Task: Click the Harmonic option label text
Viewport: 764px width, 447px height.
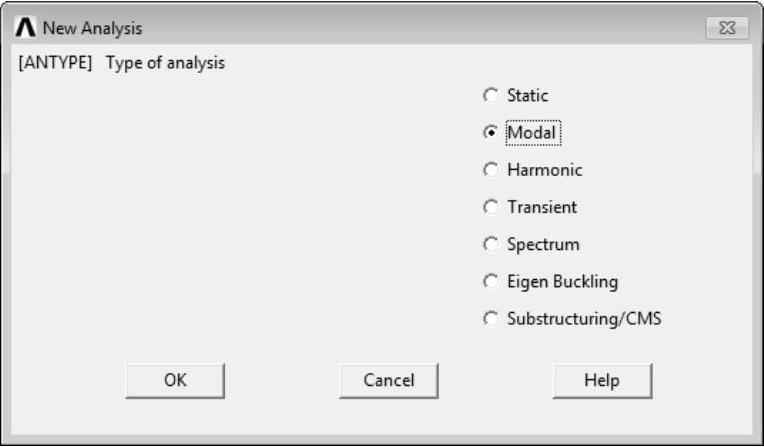Action: tap(544, 170)
